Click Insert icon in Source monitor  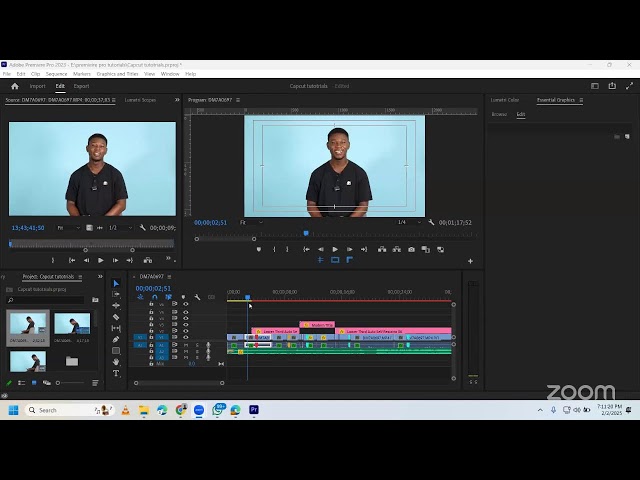pyautogui.click(x=148, y=260)
